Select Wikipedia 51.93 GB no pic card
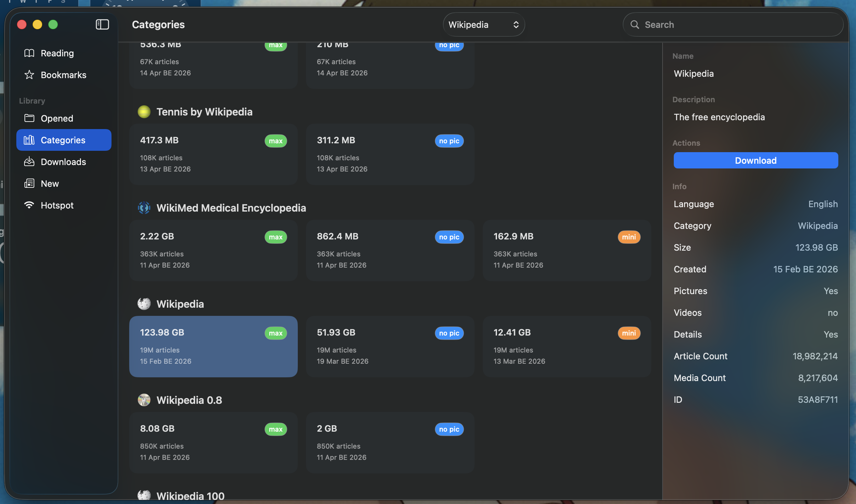 390,347
